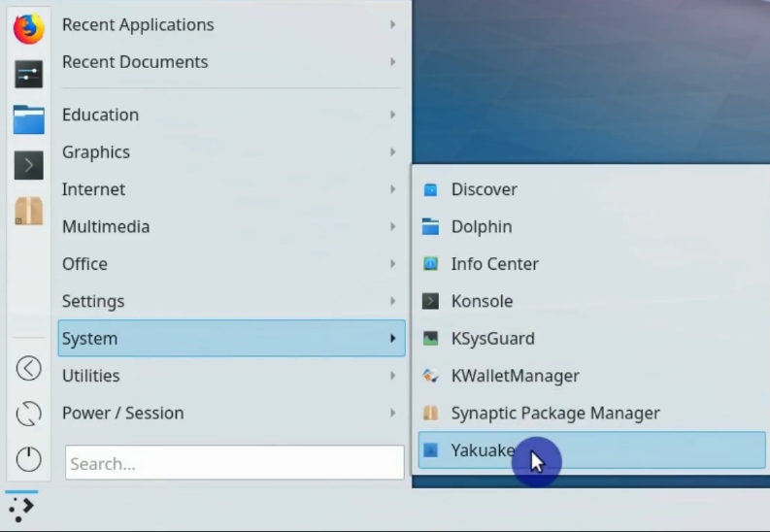Expand the Education category arrow

tap(393, 115)
